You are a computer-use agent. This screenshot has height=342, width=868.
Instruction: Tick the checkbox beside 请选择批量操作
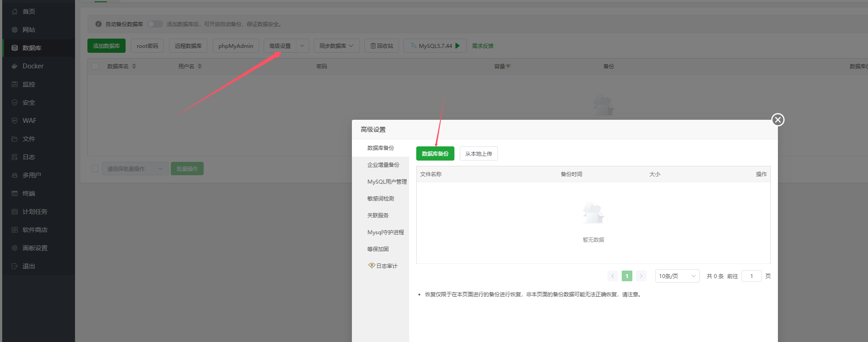pyautogui.click(x=95, y=169)
